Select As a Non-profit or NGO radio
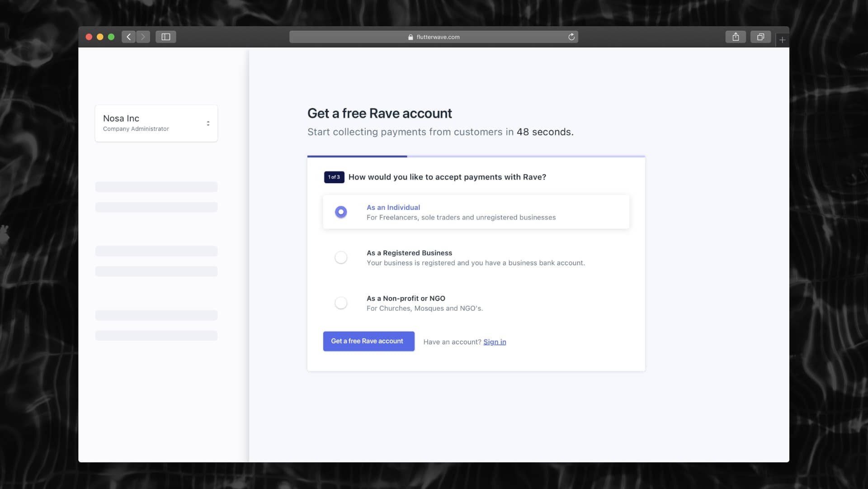The height and width of the screenshot is (489, 868). [x=341, y=303]
